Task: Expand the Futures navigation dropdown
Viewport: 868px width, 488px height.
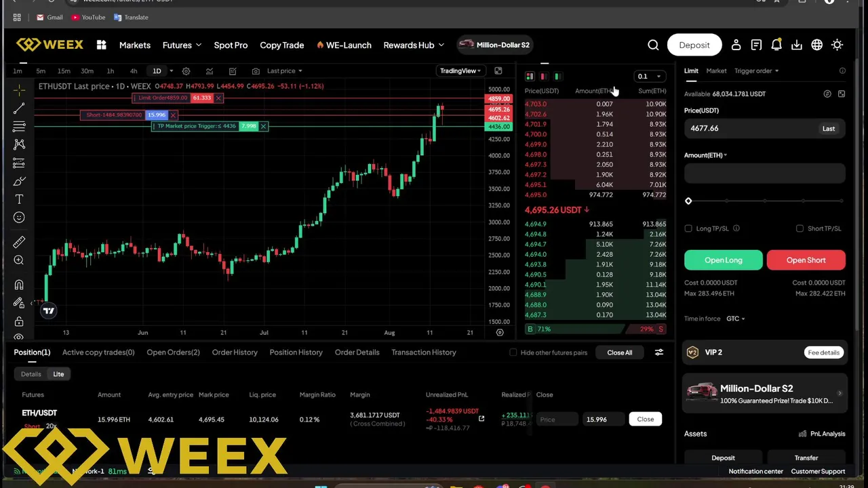Action: (x=182, y=45)
